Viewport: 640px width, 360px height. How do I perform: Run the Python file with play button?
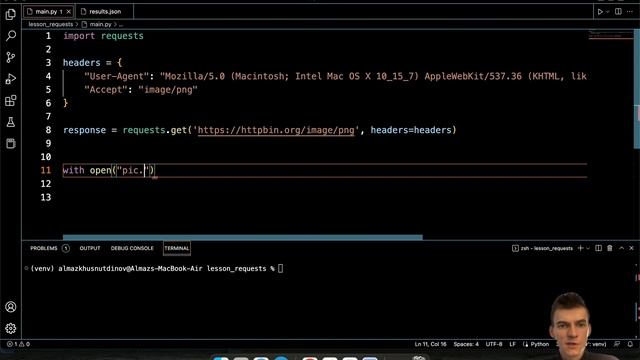tap(600, 12)
